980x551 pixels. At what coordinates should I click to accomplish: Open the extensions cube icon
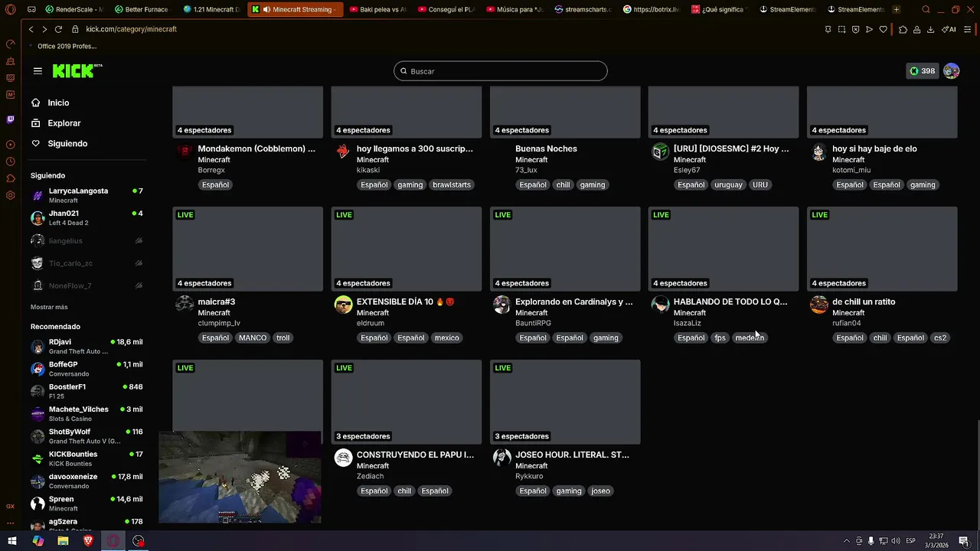point(903,29)
